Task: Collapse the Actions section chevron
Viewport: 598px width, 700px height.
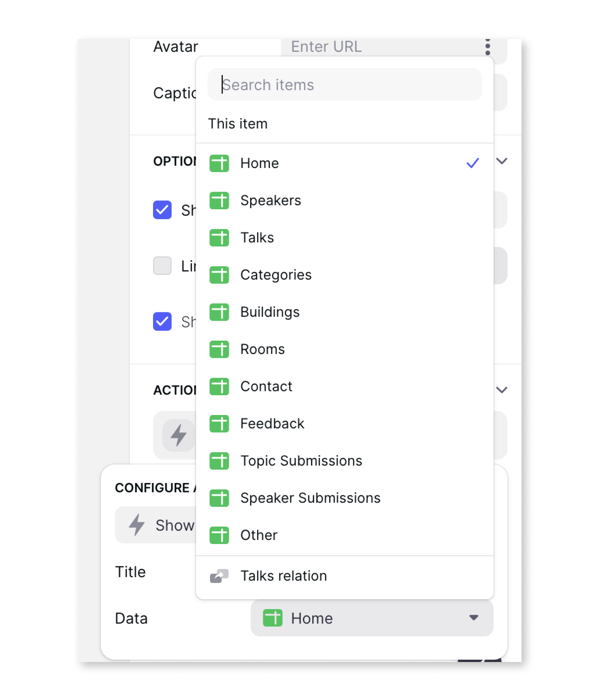Action: (502, 390)
